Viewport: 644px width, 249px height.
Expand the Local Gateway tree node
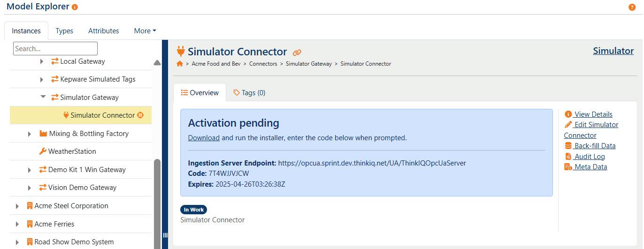pyautogui.click(x=42, y=61)
